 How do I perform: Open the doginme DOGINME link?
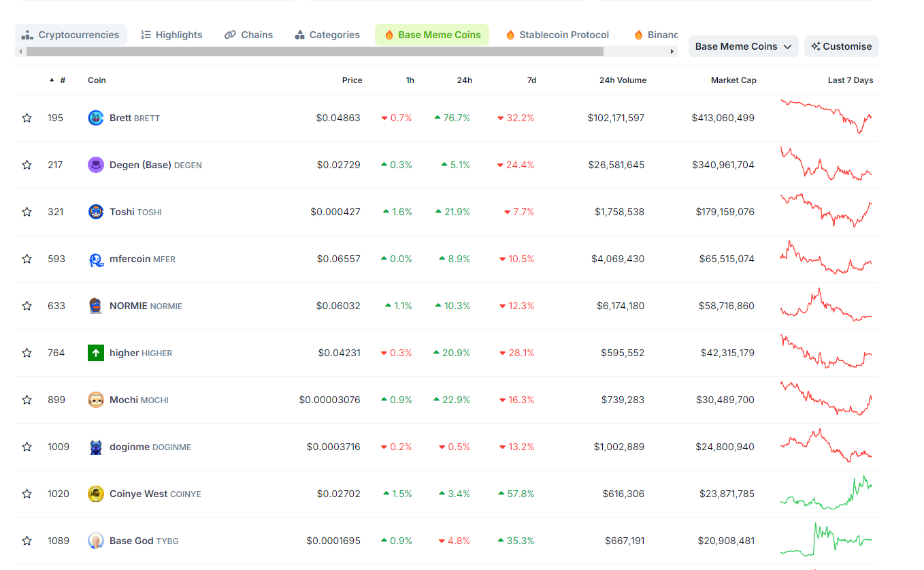[x=150, y=447]
